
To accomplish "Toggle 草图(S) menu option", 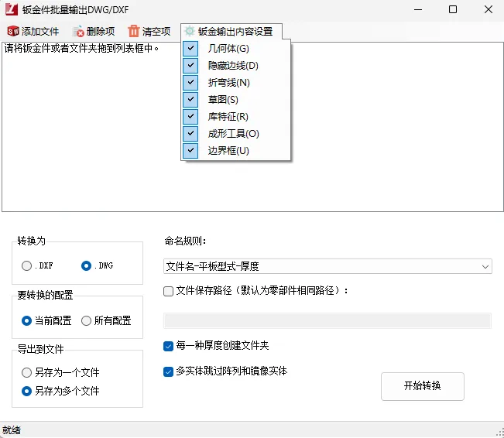I will click(236, 100).
